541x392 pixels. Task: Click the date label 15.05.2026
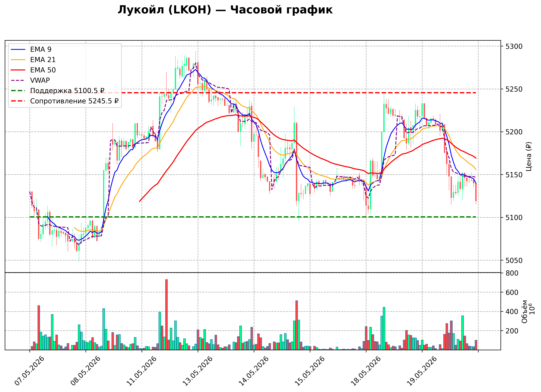(310, 371)
